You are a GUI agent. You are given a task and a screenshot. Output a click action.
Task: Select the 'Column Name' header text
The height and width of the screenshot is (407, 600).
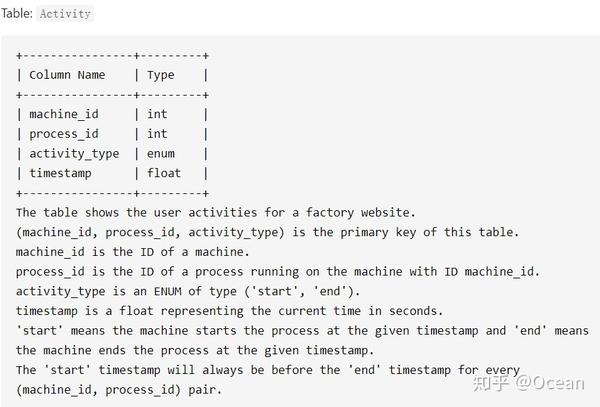[x=67, y=75]
